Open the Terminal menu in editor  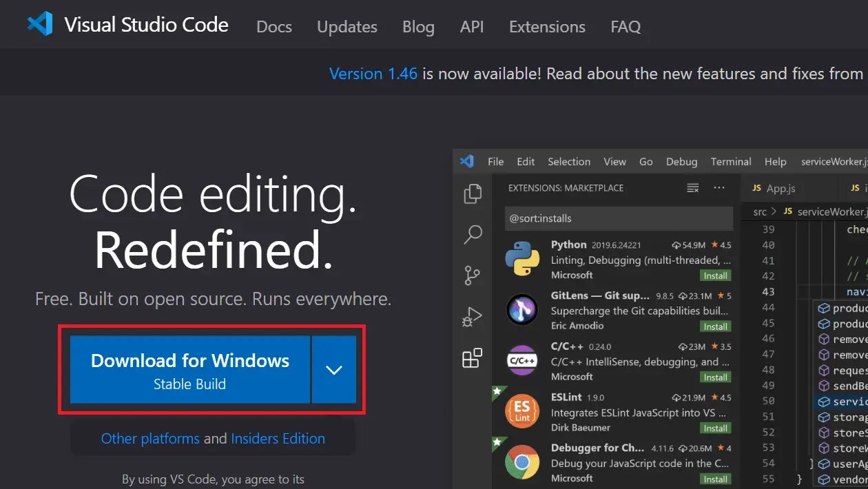tap(731, 162)
